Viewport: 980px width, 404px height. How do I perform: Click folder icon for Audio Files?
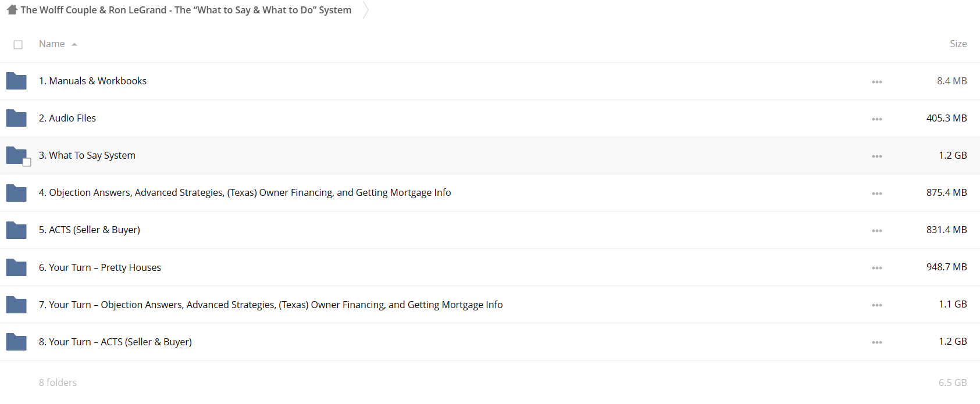tap(16, 118)
